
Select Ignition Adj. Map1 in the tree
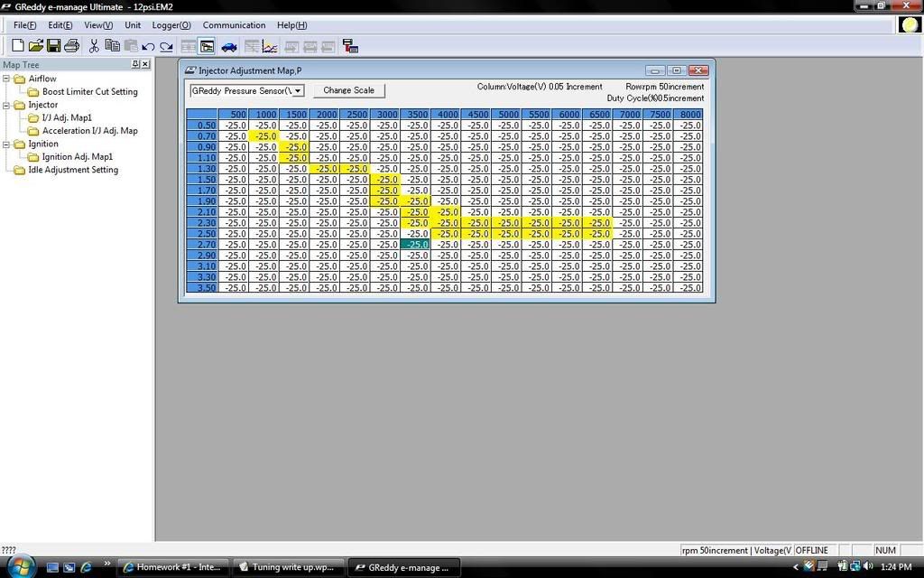[x=78, y=156]
